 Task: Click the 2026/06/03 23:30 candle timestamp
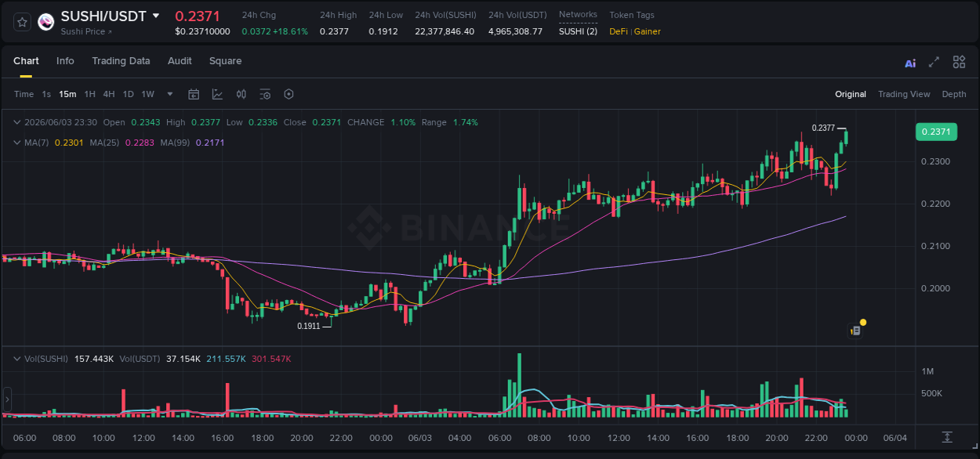[x=60, y=122]
